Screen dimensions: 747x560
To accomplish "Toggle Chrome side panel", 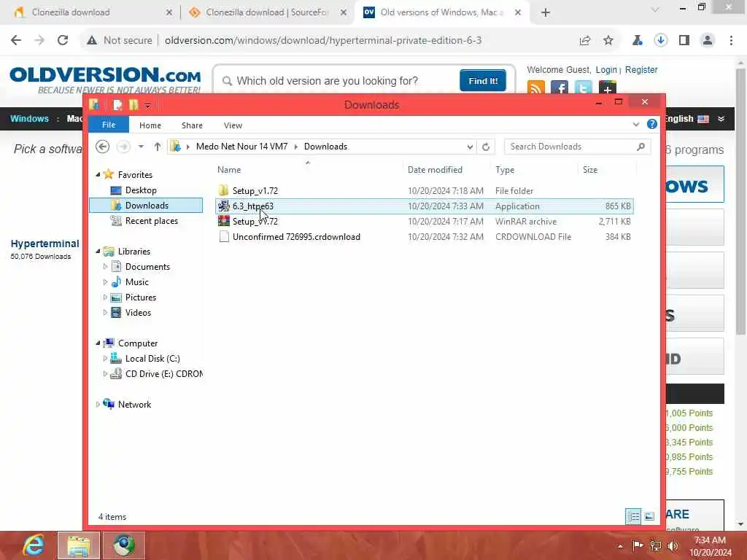I will point(684,40).
